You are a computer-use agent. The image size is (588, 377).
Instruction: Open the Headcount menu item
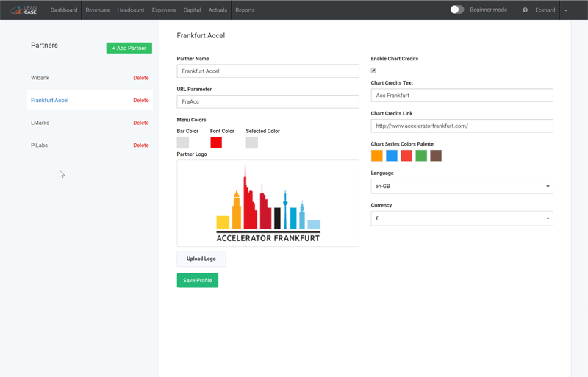point(131,10)
